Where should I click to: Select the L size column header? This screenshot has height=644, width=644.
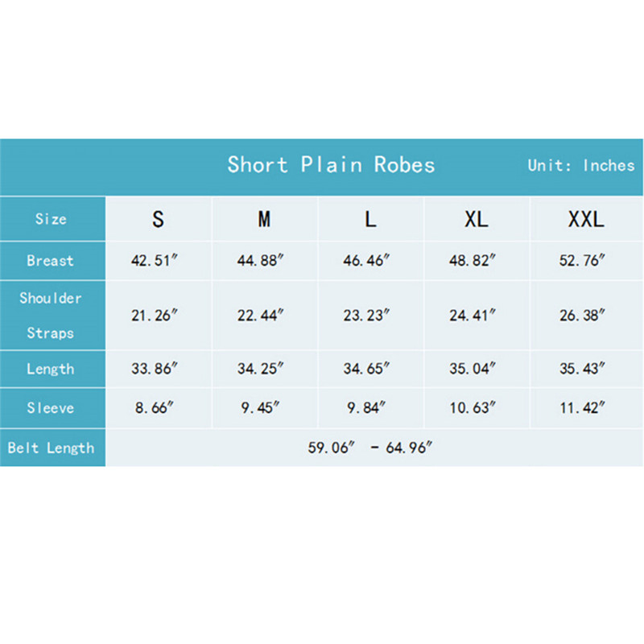click(x=370, y=219)
